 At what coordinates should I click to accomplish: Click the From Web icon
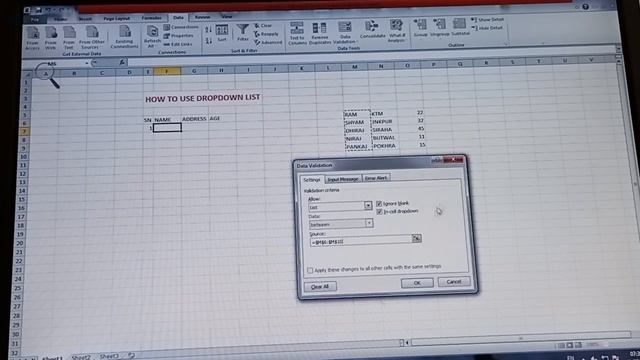[x=51, y=38]
